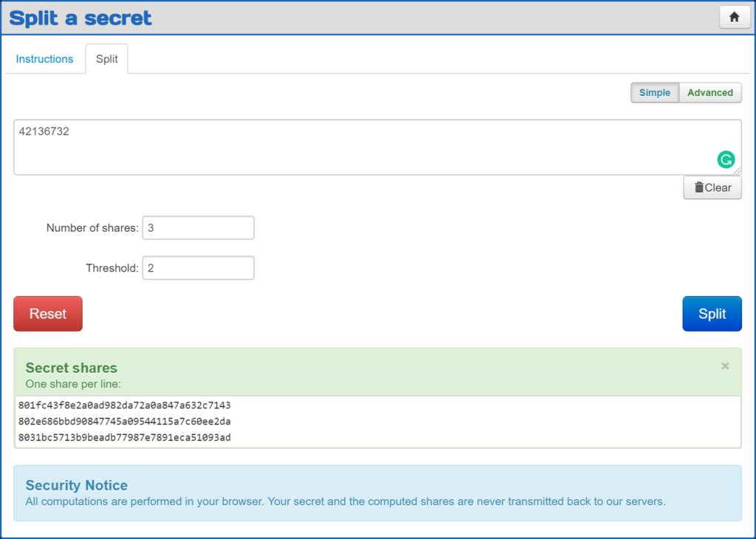Image resolution: width=756 pixels, height=539 pixels.
Task: Click the Number of shares label
Action: [92, 228]
